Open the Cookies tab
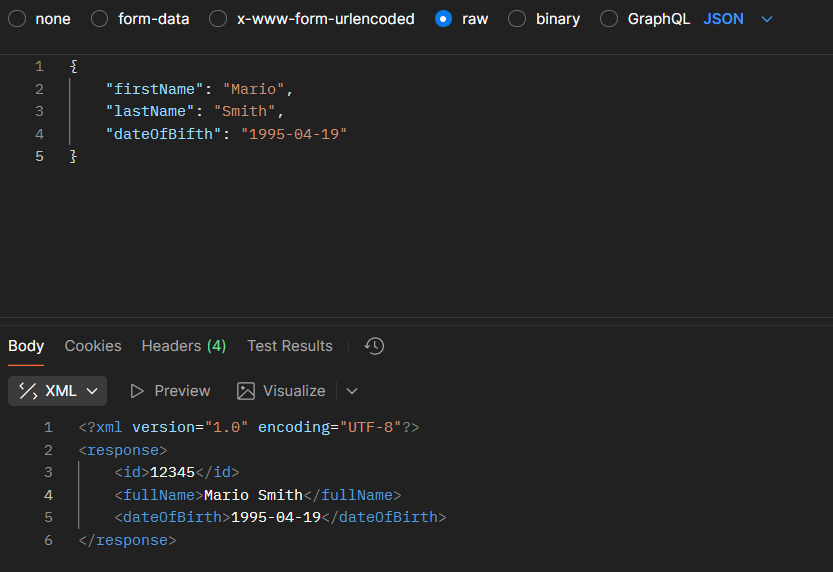The height and width of the screenshot is (572, 833). (x=93, y=346)
